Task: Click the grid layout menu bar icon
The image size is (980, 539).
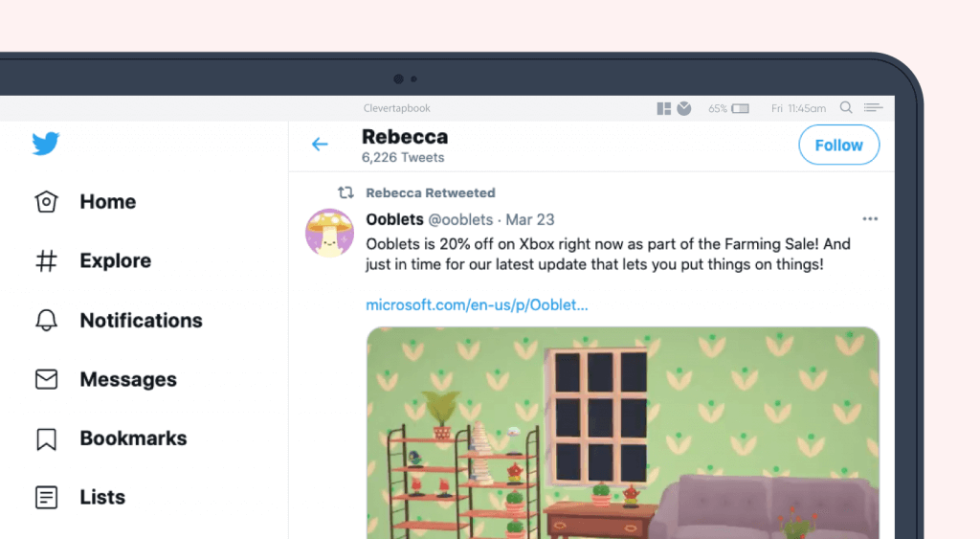Action: point(664,109)
